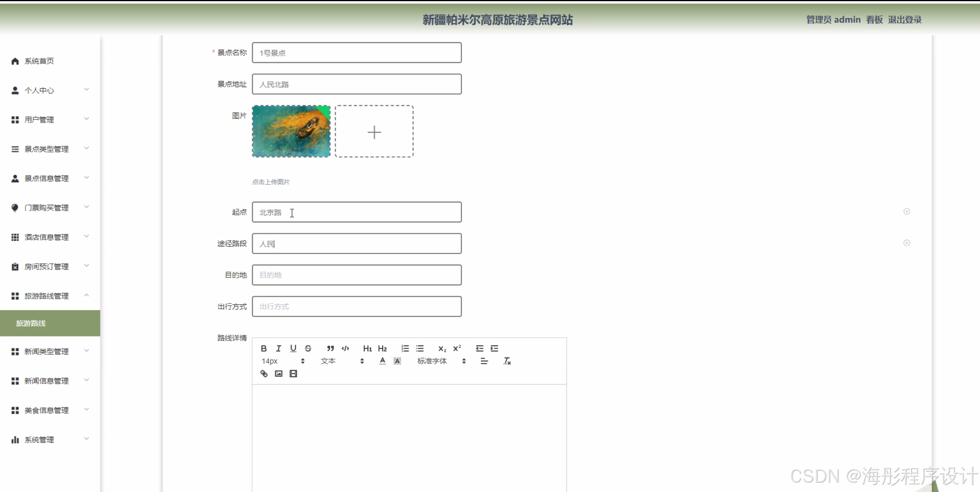The image size is (980, 492).
Task: Click the 退出登录 link
Action: coord(905,20)
